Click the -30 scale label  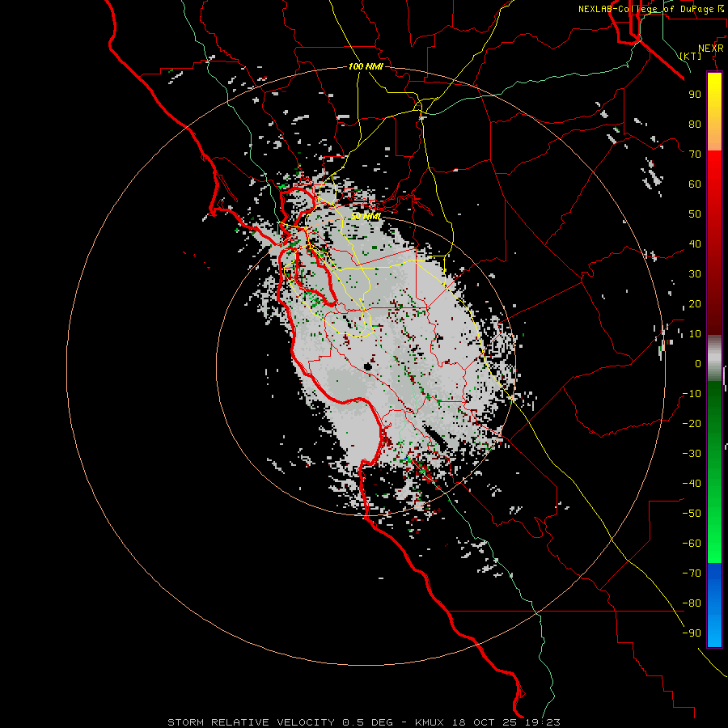[692, 454]
